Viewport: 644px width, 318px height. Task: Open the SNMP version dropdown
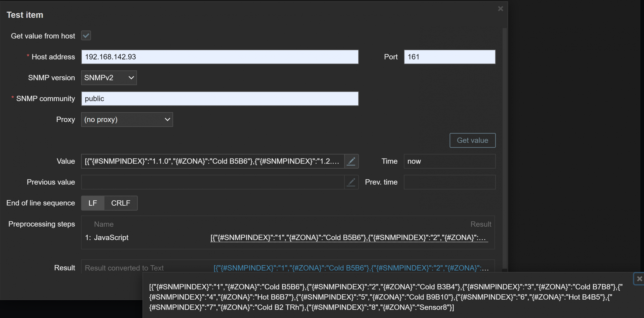pos(109,78)
